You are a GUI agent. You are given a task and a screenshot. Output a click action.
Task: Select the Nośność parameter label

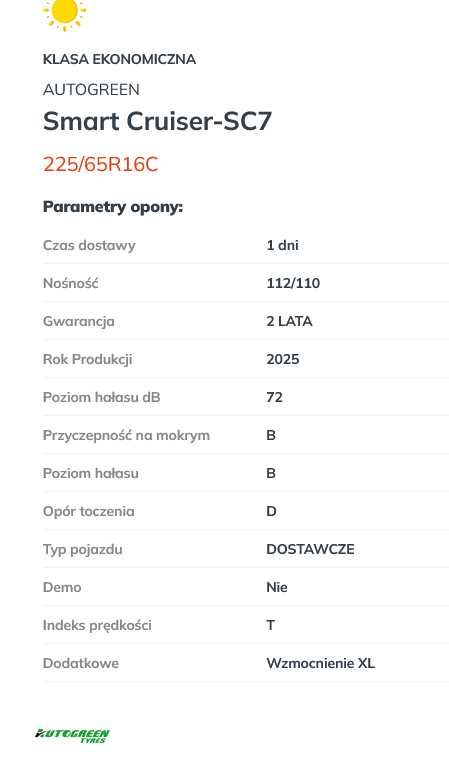pyautogui.click(x=71, y=283)
